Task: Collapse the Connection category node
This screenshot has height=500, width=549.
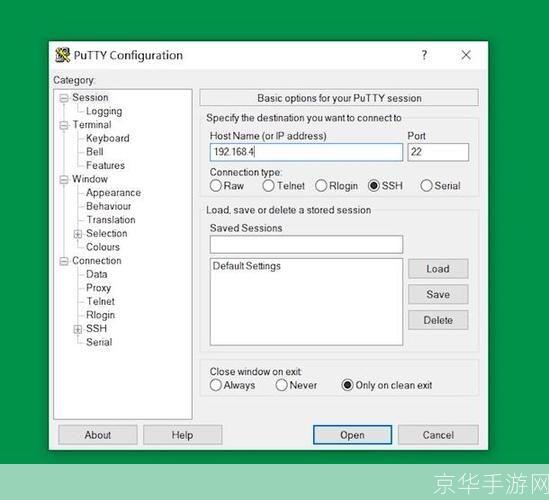Action: (x=64, y=261)
